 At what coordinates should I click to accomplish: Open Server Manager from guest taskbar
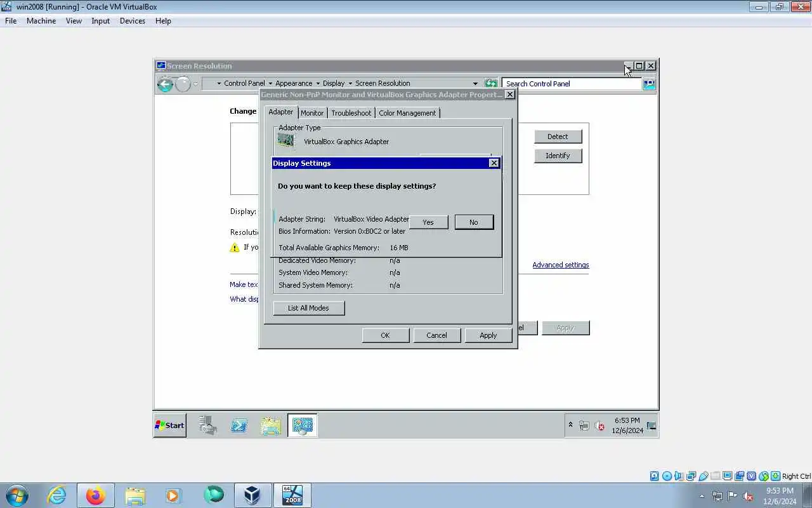point(207,425)
